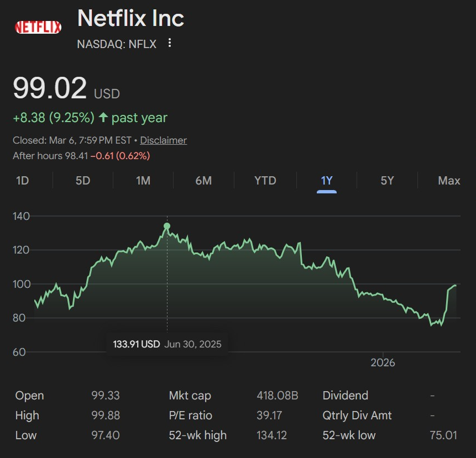Click the Qtrly Div Amt label
Viewport: 476px width, 458px height.
click(x=357, y=415)
